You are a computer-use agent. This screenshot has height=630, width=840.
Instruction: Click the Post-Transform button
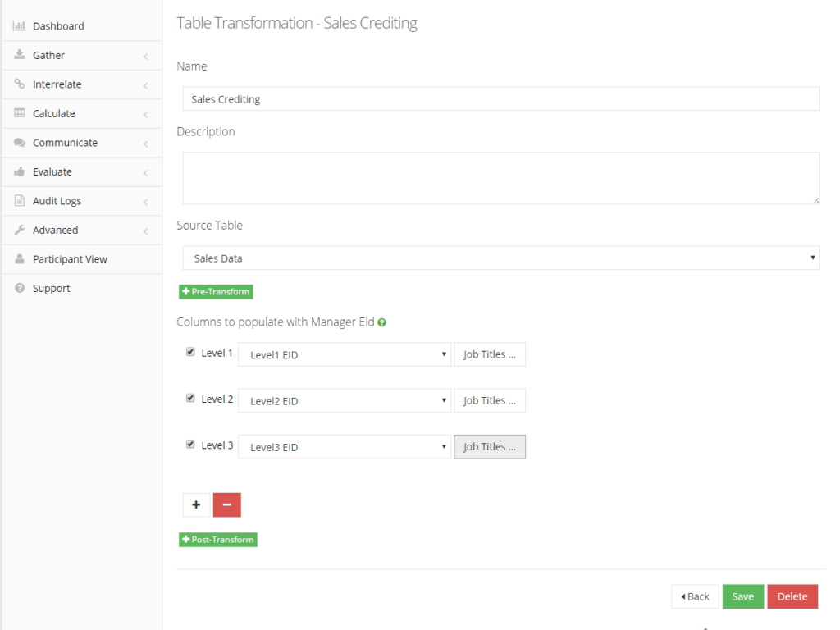click(218, 540)
